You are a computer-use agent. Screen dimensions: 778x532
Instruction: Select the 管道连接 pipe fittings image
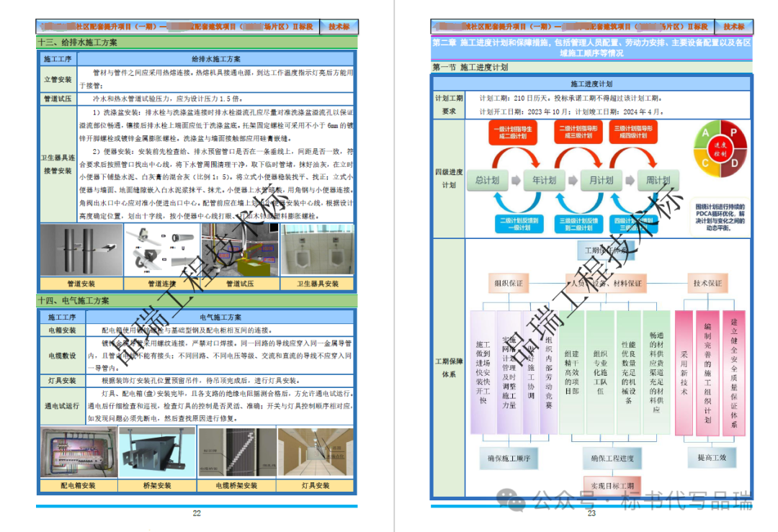[161, 251]
